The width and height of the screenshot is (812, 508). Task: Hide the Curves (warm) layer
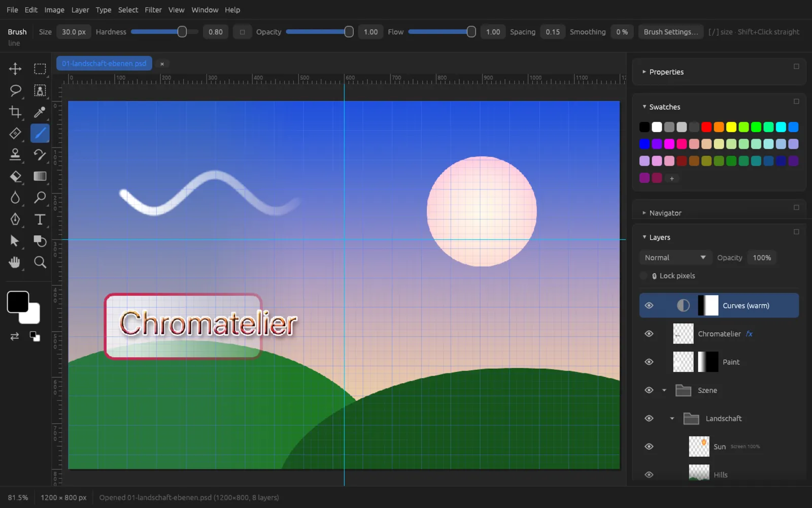(x=649, y=305)
